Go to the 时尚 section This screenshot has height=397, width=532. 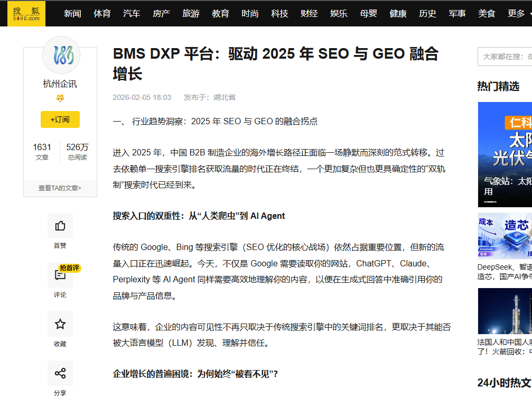click(x=250, y=14)
